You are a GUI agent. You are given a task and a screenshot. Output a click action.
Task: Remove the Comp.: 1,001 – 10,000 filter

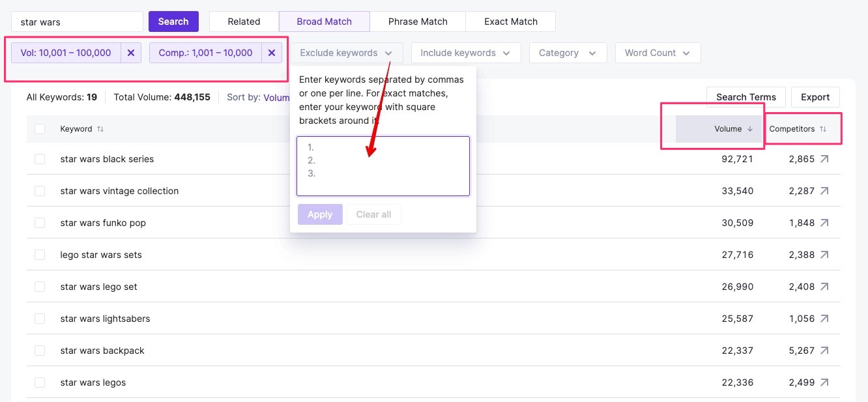pos(272,53)
